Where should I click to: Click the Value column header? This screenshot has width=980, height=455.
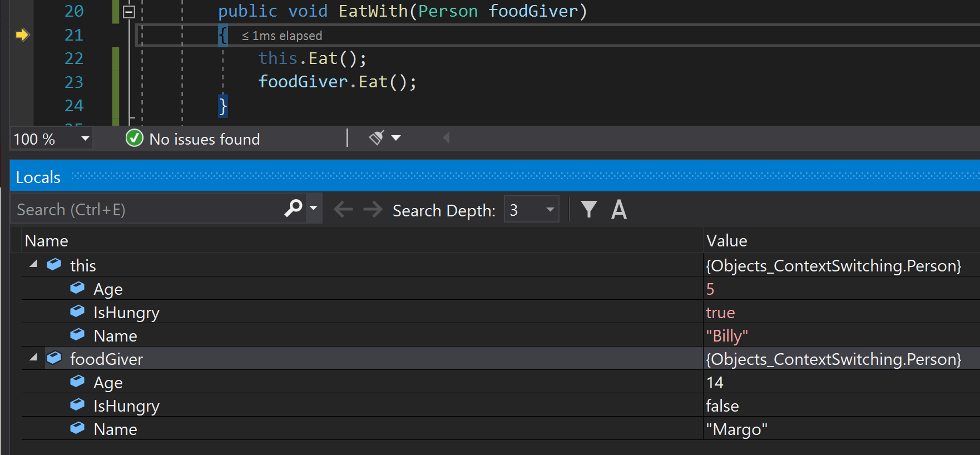point(726,241)
